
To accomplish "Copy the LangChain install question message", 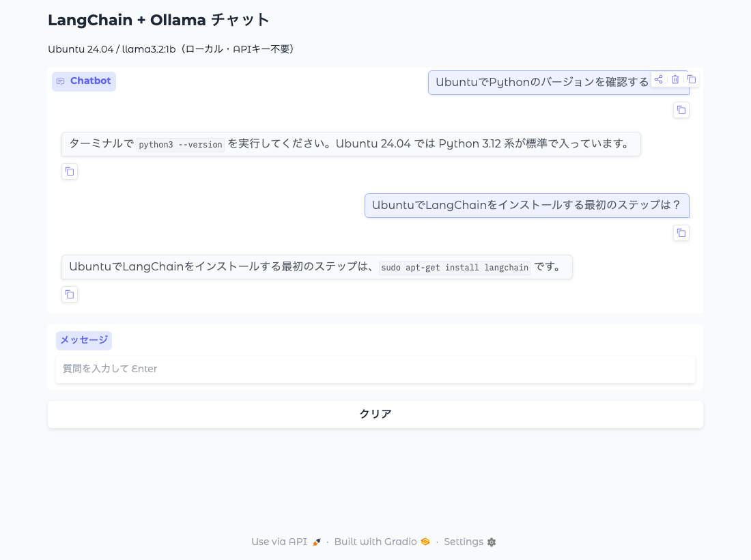I will click(681, 234).
